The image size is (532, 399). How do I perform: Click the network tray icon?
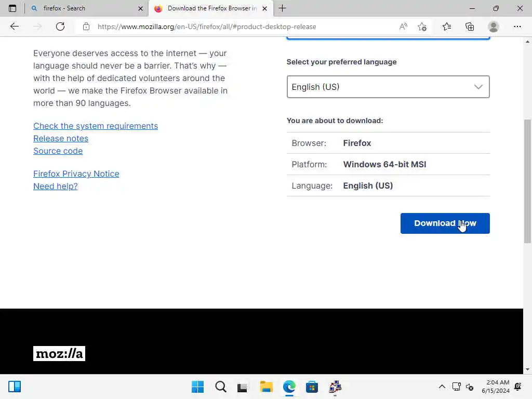pos(456,387)
